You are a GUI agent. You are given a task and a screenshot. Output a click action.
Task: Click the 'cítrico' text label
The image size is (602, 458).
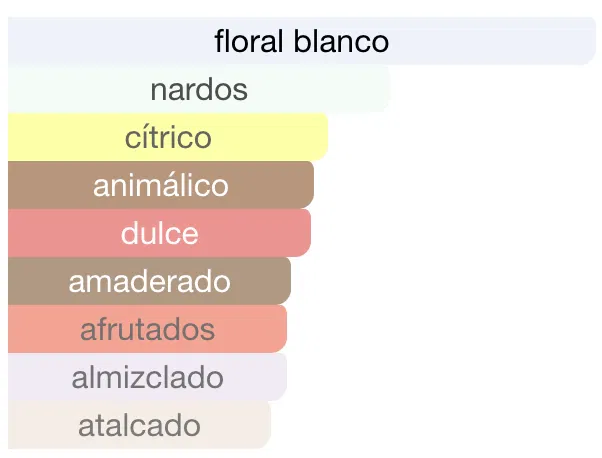[168, 137]
